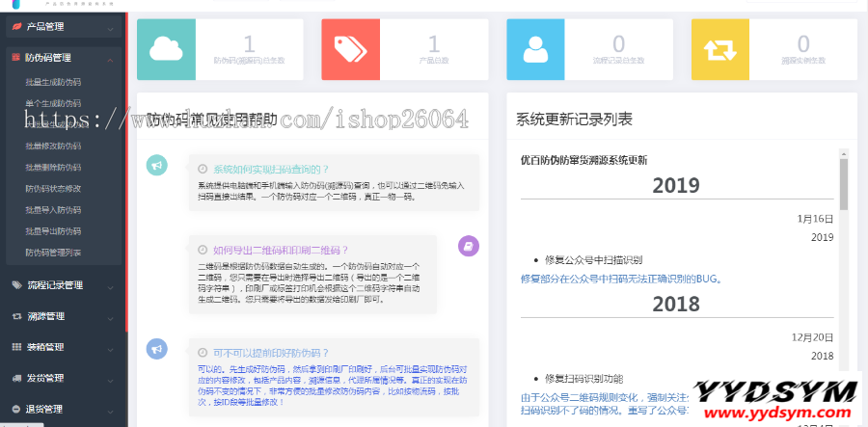Click the blue user icon tile
The width and height of the screenshot is (868, 427).
pos(535,48)
